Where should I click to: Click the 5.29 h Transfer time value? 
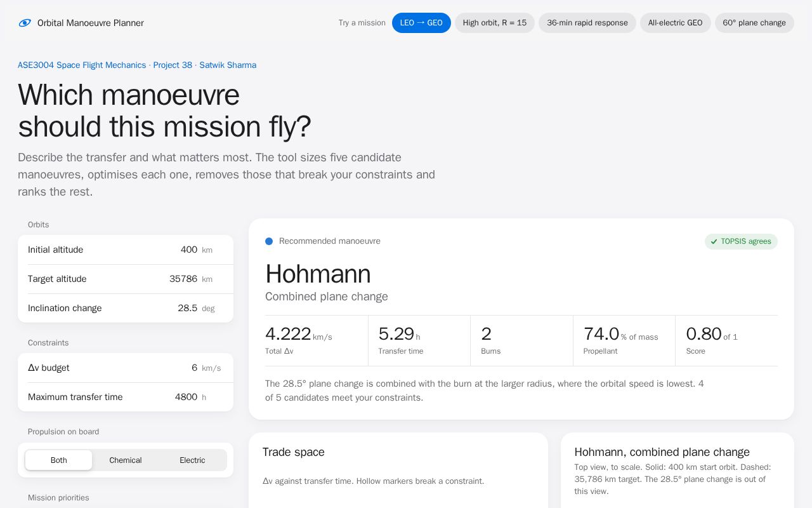click(x=399, y=334)
